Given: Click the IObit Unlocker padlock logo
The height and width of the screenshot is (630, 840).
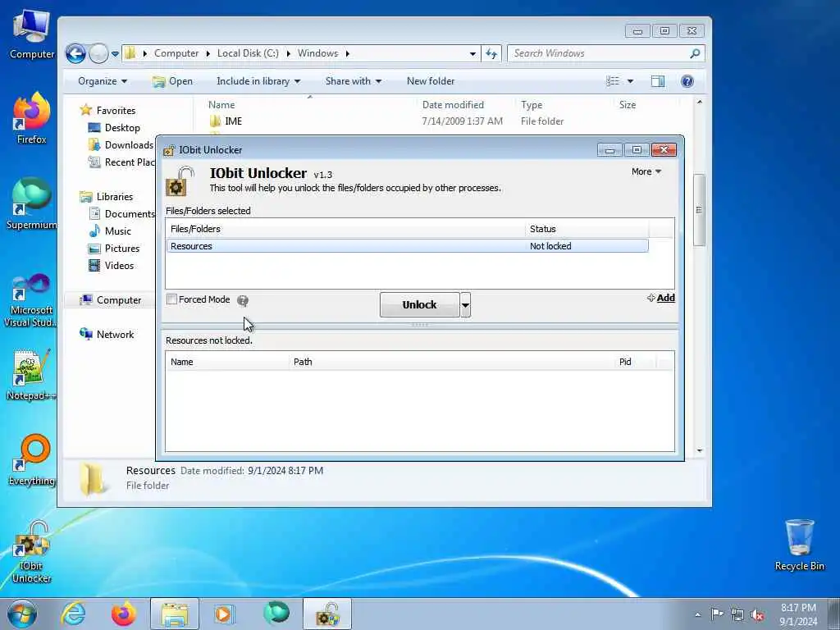Looking at the screenshot, I should tap(180, 181).
